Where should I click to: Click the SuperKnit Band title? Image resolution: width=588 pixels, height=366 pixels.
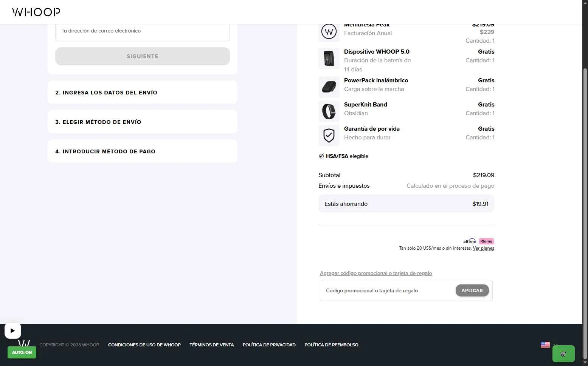point(366,105)
